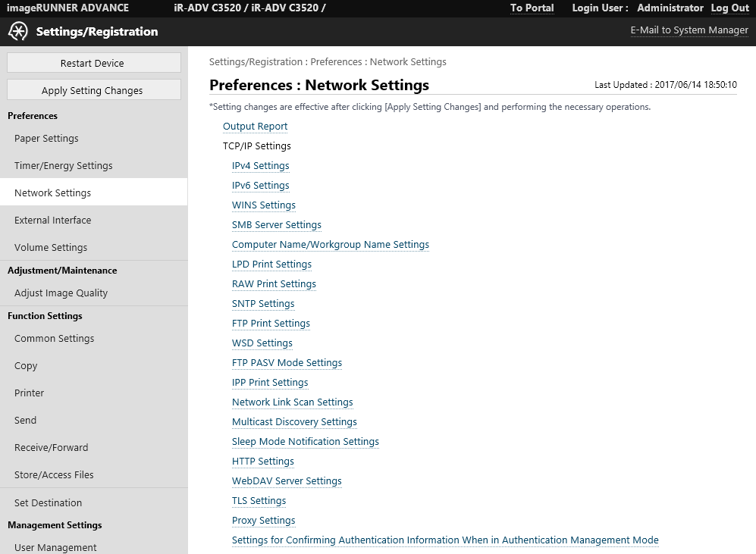
Task: Log out of the Administrator session
Action: coord(729,8)
